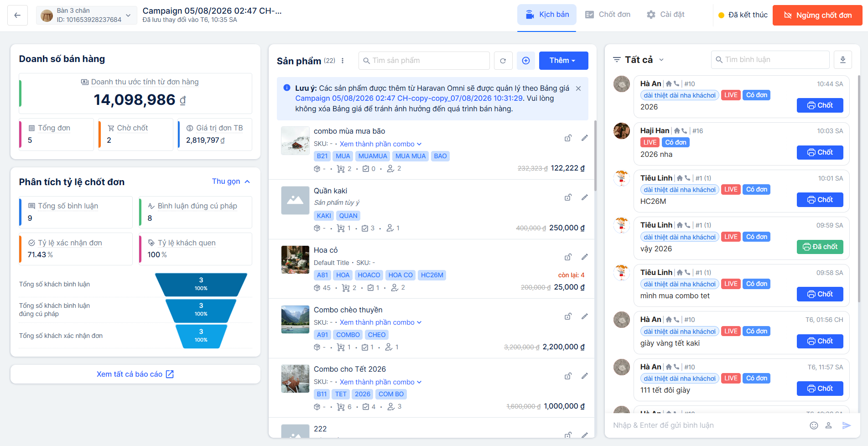Screen dimensions: 868x446
Task: Download the comments list
Action: 843,60
